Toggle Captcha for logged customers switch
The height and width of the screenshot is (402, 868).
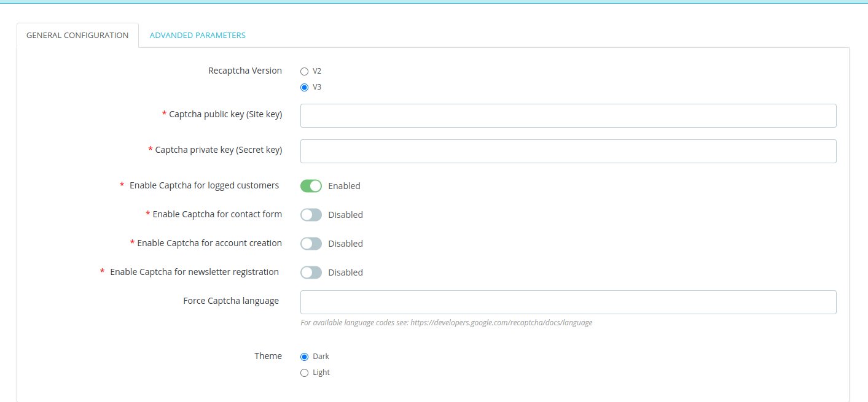click(x=311, y=185)
